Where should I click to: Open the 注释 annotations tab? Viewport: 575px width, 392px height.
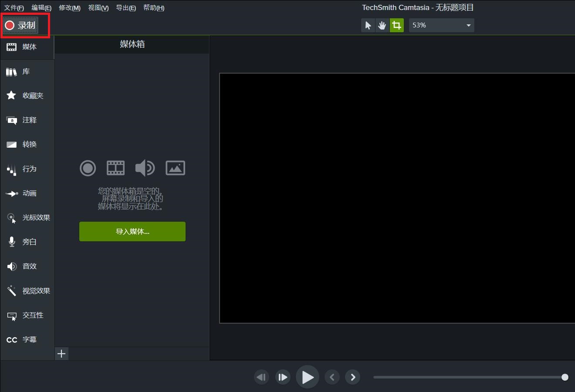(27, 120)
